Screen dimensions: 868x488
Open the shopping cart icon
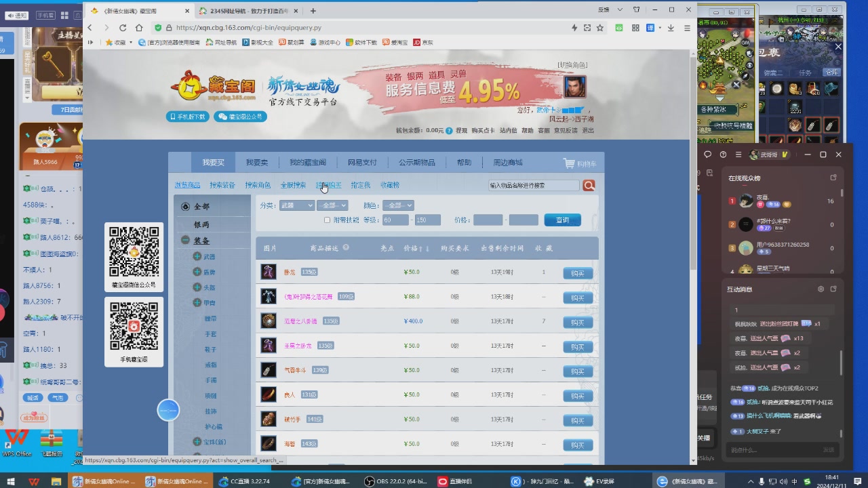pyautogui.click(x=568, y=163)
